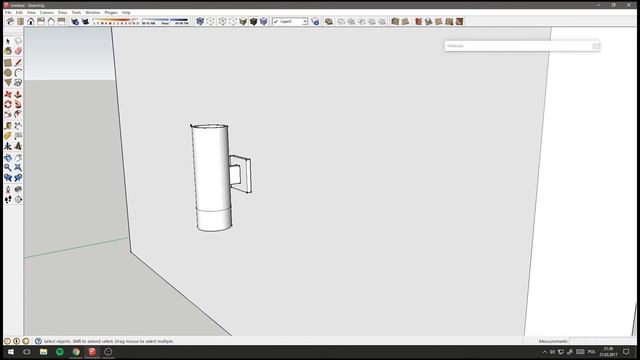Choose the Zoom Extents tool
The image size is (640, 360).
[x=18, y=167]
